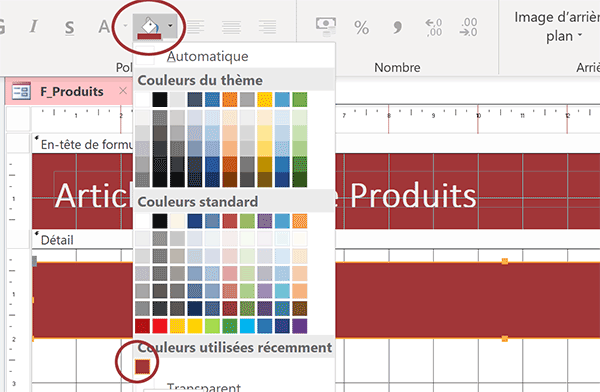Pick dark slate blue in theme colors top row

tap(195, 100)
